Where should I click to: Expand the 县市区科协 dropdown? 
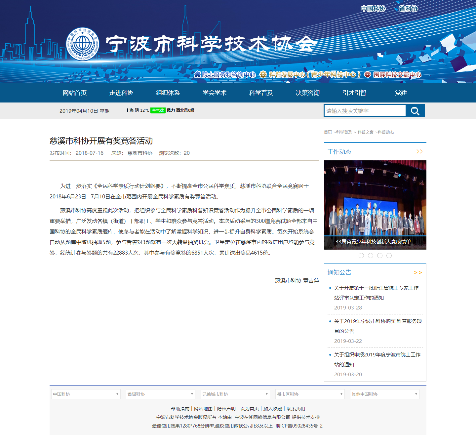pos(310,394)
